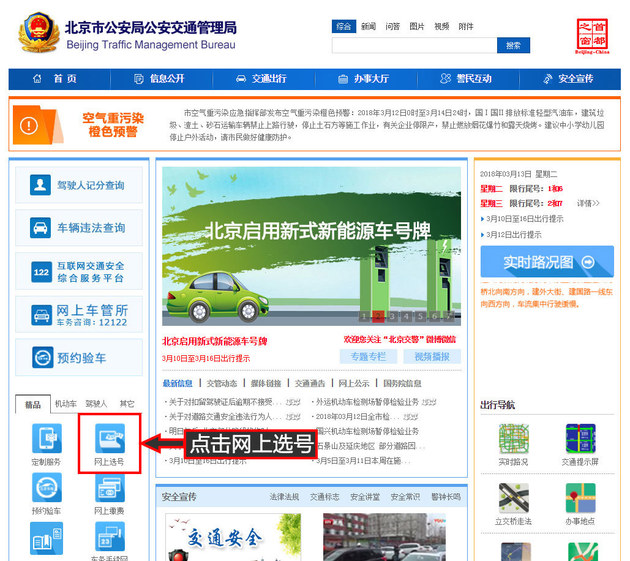Open the 网上公示 news tab

[x=354, y=383]
